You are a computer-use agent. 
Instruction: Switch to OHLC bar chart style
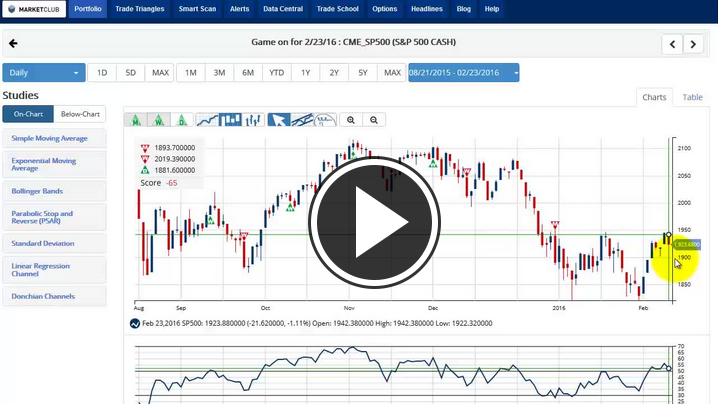tap(253, 120)
